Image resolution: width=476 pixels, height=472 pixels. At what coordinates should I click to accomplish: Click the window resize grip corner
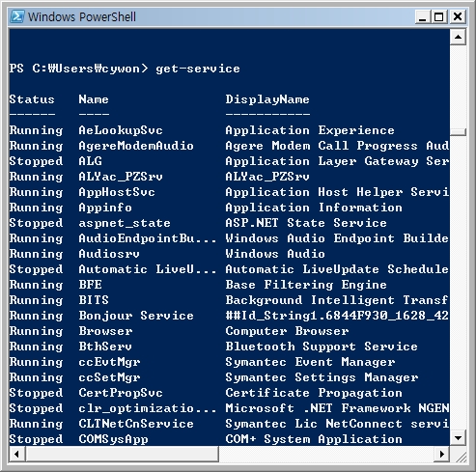459,455
